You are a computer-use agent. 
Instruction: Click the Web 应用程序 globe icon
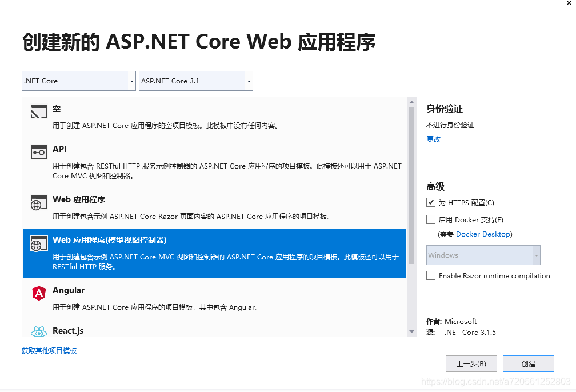(x=39, y=203)
